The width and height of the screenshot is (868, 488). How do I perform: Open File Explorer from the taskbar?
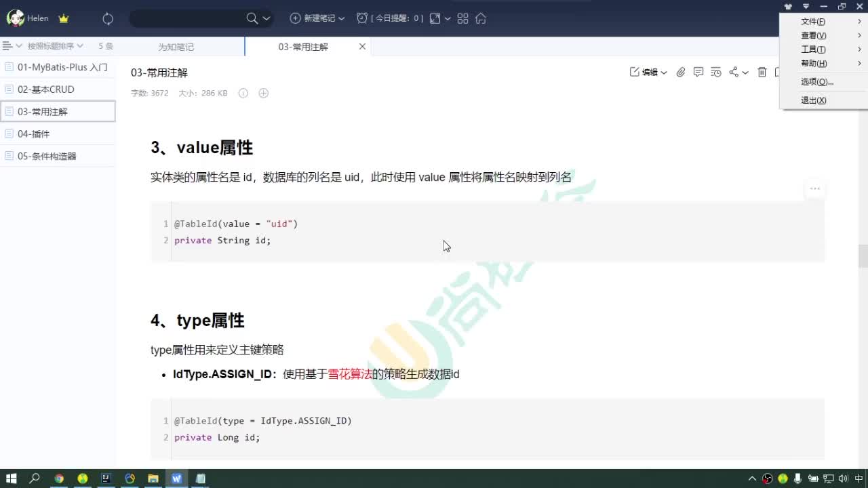point(153,479)
